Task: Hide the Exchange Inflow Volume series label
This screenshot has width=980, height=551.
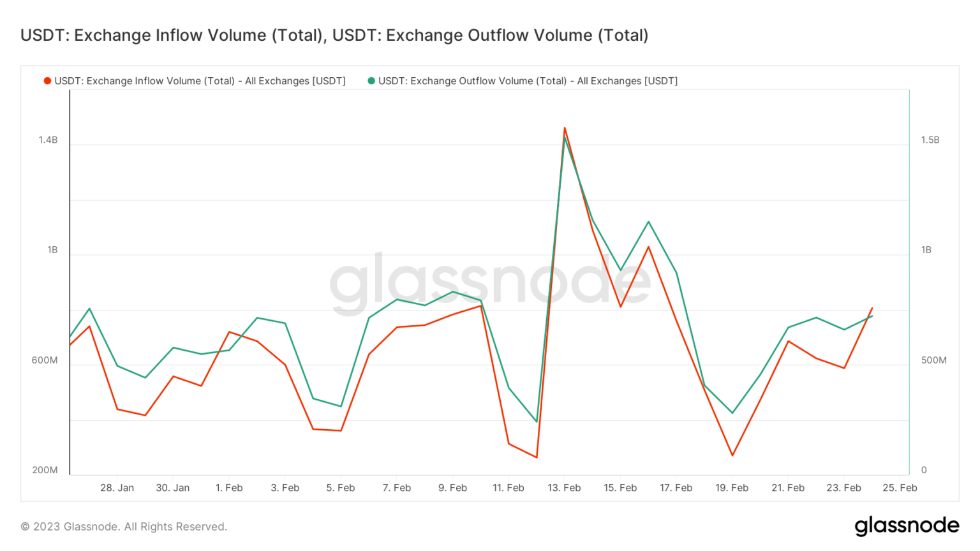Action: [x=200, y=81]
